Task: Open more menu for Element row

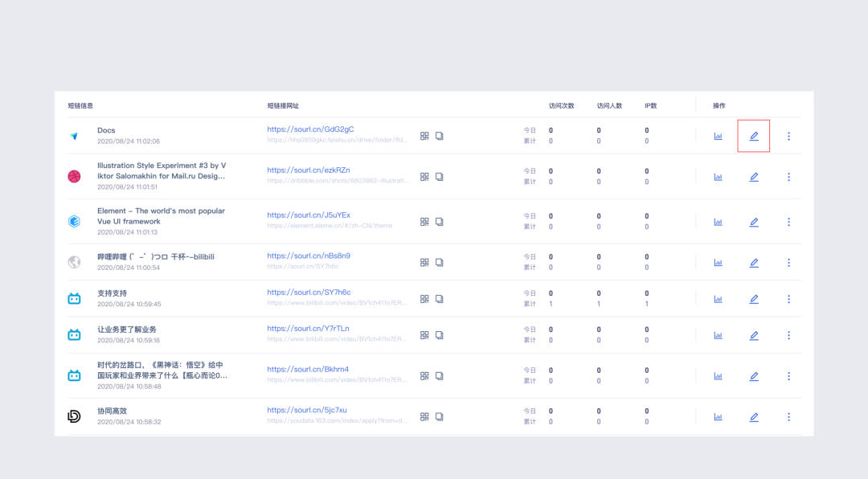Action: pyautogui.click(x=789, y=222)
